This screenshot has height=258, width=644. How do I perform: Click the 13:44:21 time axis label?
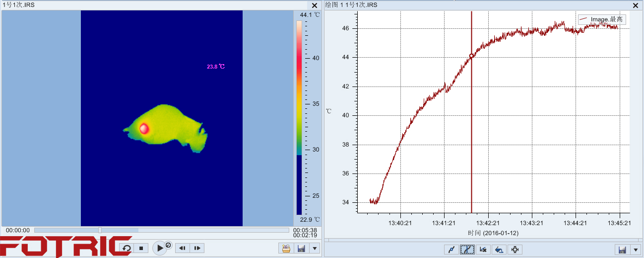576,223
